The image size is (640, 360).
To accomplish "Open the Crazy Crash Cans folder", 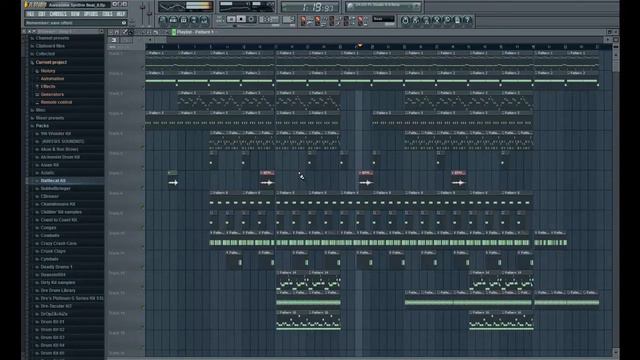I will (x=58, y=243).
